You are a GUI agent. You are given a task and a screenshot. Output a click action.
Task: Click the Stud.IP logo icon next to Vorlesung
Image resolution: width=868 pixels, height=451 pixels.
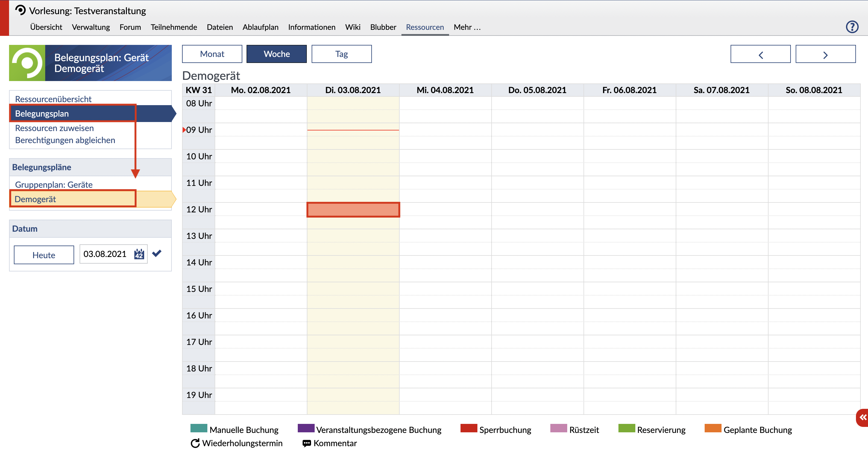point(20,11)
